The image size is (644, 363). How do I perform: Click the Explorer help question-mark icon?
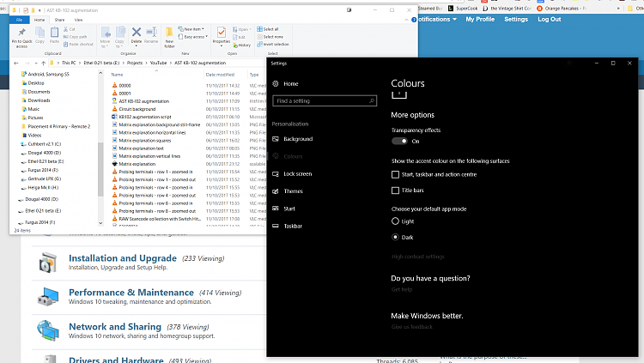click(414, 19)
